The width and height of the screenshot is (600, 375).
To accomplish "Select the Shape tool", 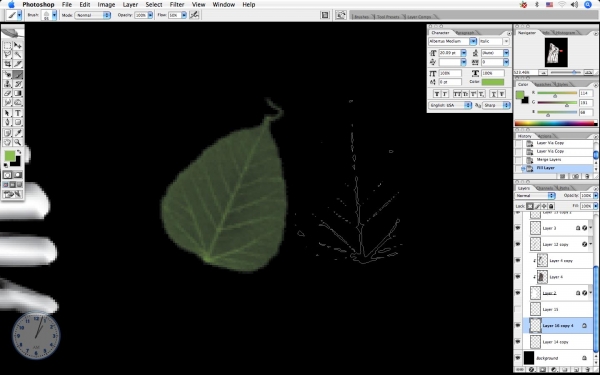I will (18, 122).
